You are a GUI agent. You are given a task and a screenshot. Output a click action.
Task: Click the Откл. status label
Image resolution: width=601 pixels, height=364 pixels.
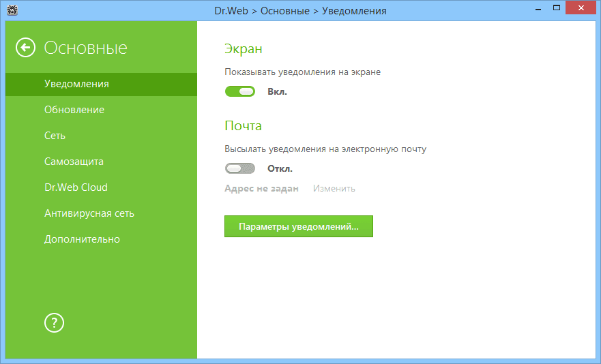(280, 169)
